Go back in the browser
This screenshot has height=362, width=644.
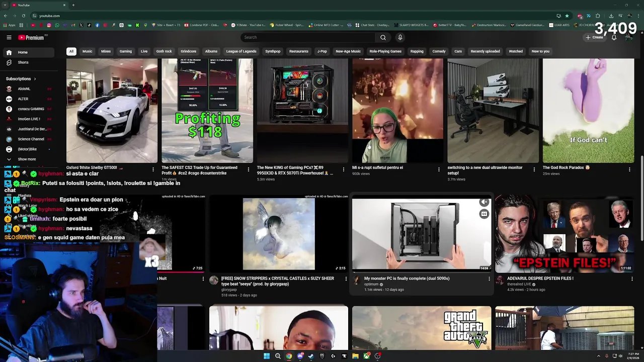(6, 16)
